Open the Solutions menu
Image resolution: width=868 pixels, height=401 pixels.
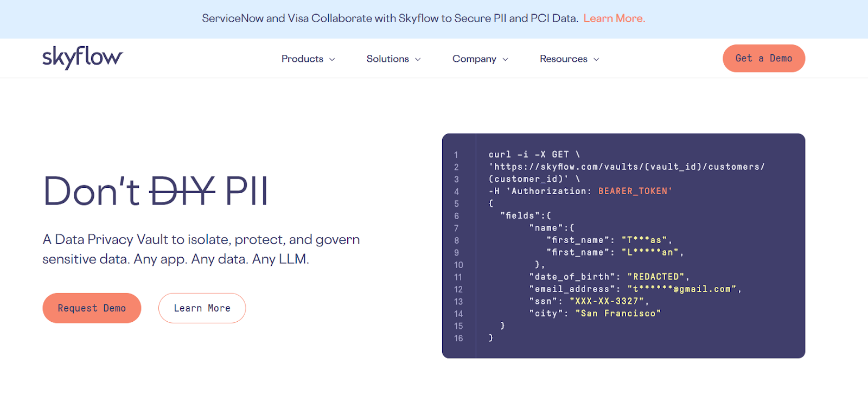click(387, 59)
